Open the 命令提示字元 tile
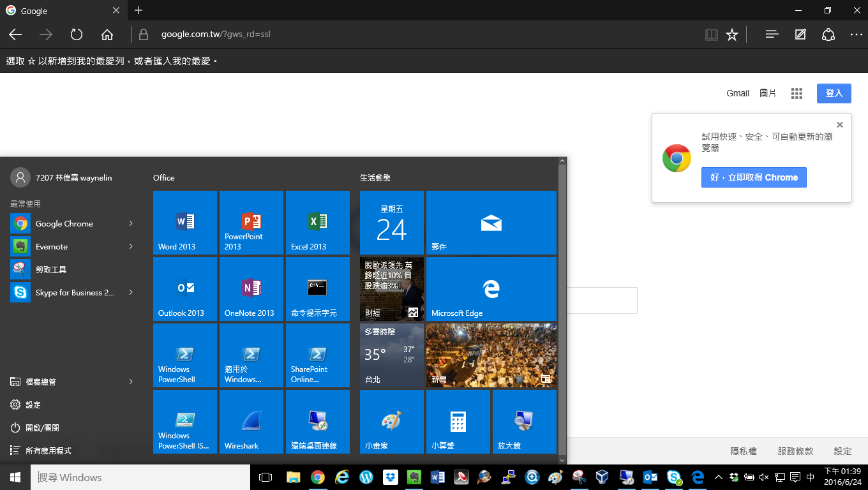This screenshot has height=490, width=868. click(x=318, y=289)
